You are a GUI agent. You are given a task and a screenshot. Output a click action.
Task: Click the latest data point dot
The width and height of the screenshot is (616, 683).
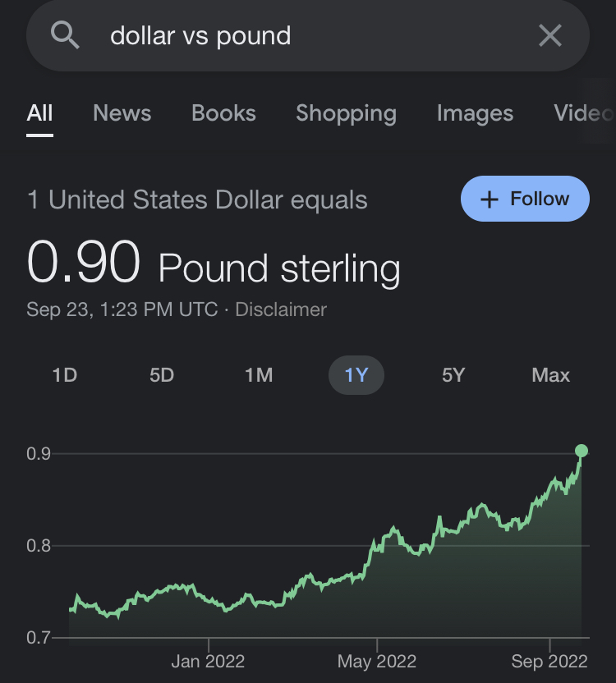[x=582, y=450]
